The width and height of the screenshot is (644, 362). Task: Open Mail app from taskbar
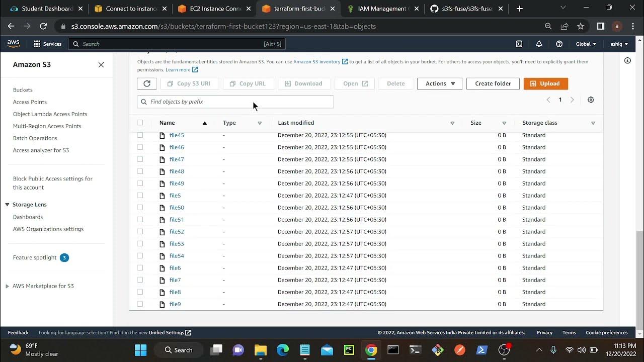click(x=327, y=350)
